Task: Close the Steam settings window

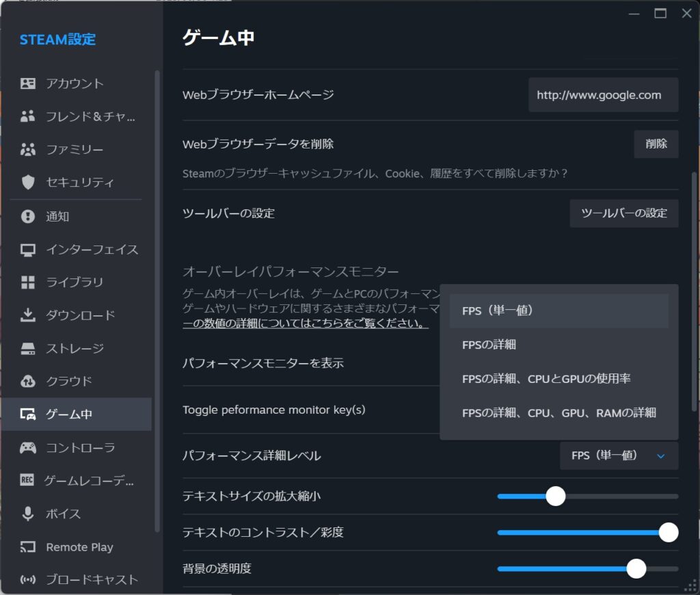Action: click(686, 14)
